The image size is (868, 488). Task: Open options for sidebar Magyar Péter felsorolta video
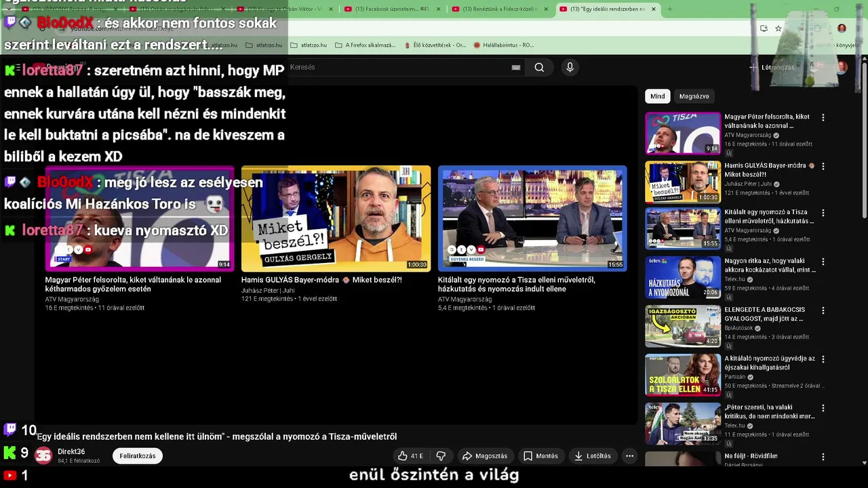click(823, 117)
